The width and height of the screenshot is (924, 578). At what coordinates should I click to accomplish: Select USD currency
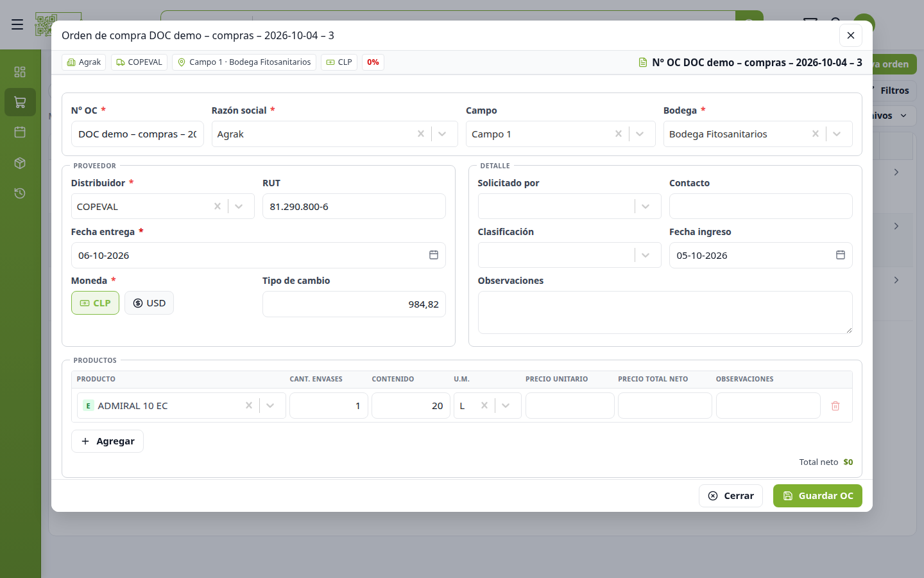point(149,303)
